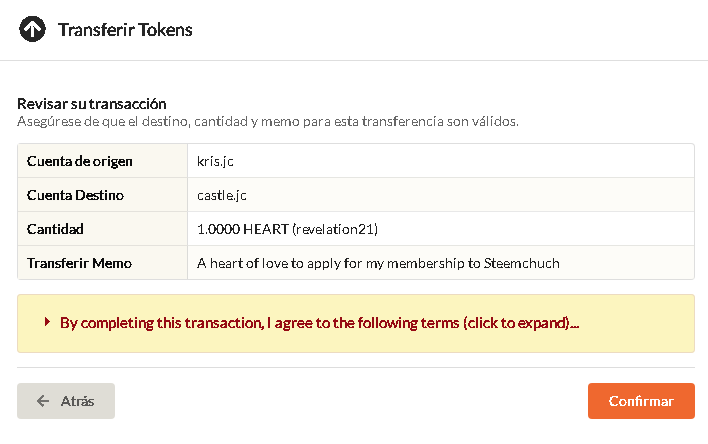Select the destination account castle.jc
The height and width of the screenshot is (444, 708).
tap(222, 195)
